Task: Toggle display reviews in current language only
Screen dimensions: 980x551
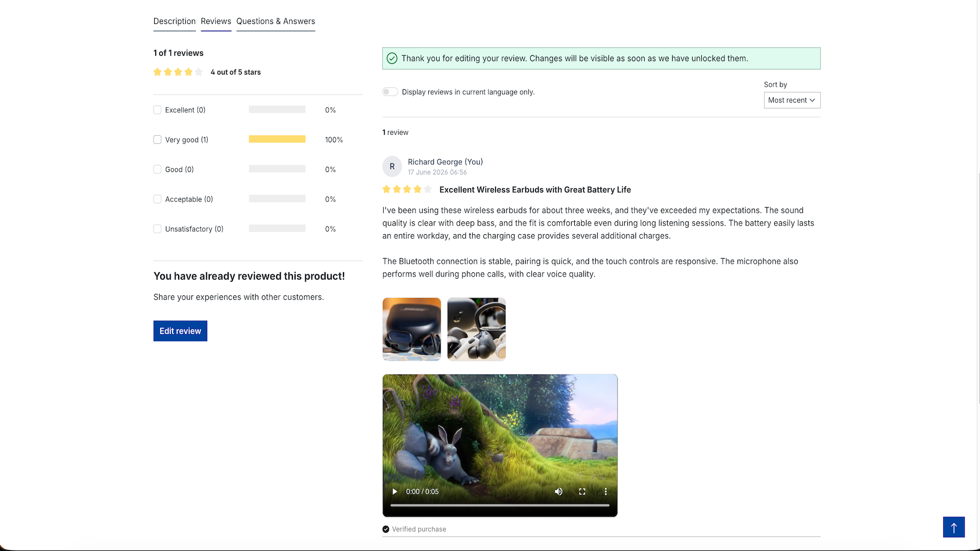Action: tap(390, 92)
